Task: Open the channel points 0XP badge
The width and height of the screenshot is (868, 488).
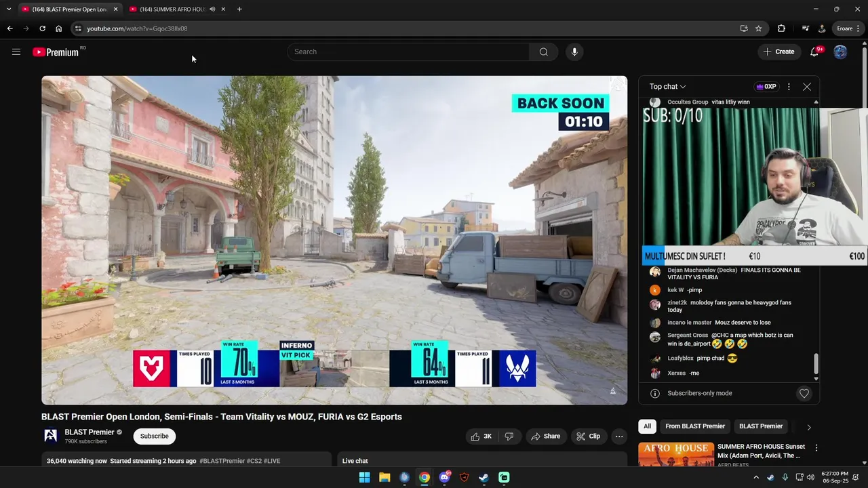Action: pos(766,87)
